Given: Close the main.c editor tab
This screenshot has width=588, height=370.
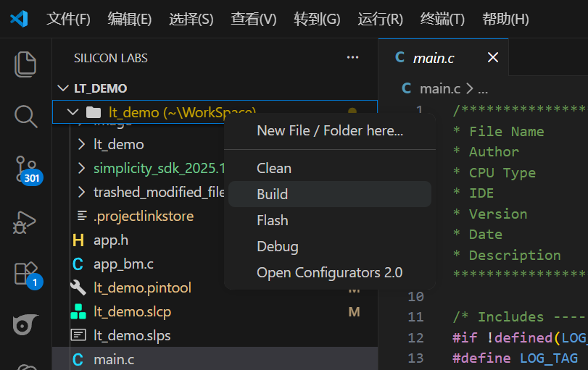Looking at the screenshot, I should click(x=493, y=58).
